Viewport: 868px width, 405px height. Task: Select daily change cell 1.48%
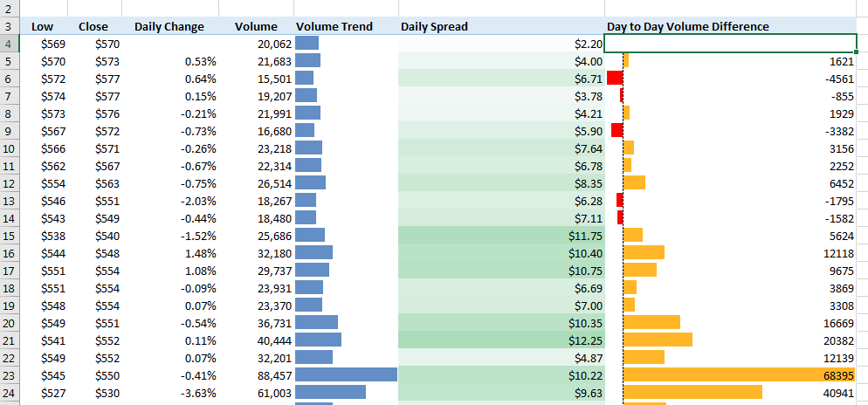coord(170,253)
